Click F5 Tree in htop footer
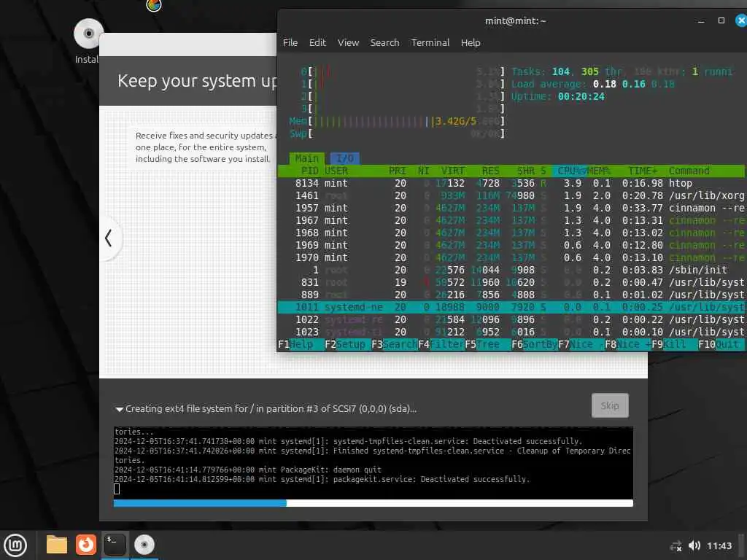Screen dimensions: 747x560 pos(487,344)
